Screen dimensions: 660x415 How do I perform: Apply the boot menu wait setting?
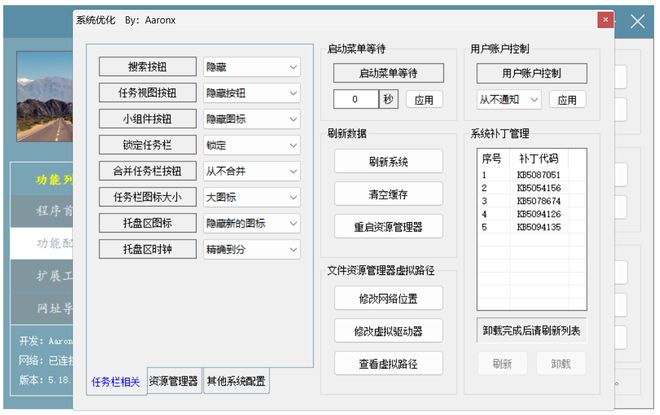point(424,100)
